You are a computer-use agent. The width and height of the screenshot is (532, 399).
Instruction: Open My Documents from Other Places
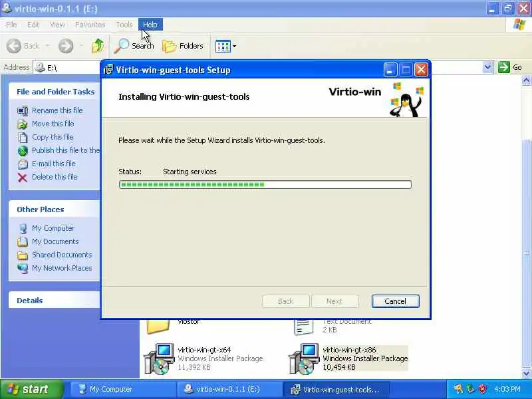(55, 241)
